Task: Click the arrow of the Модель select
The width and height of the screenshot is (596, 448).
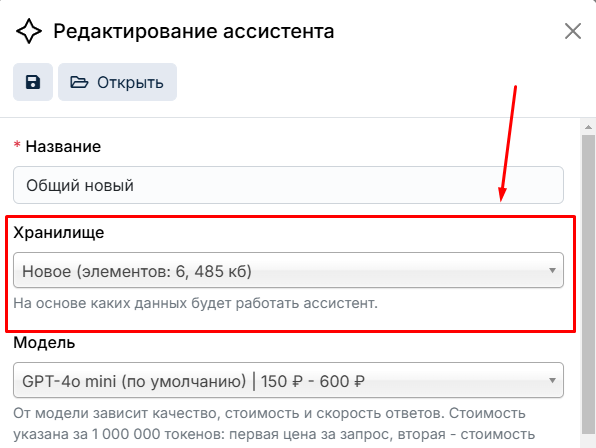Action: [x=552, y=380]
